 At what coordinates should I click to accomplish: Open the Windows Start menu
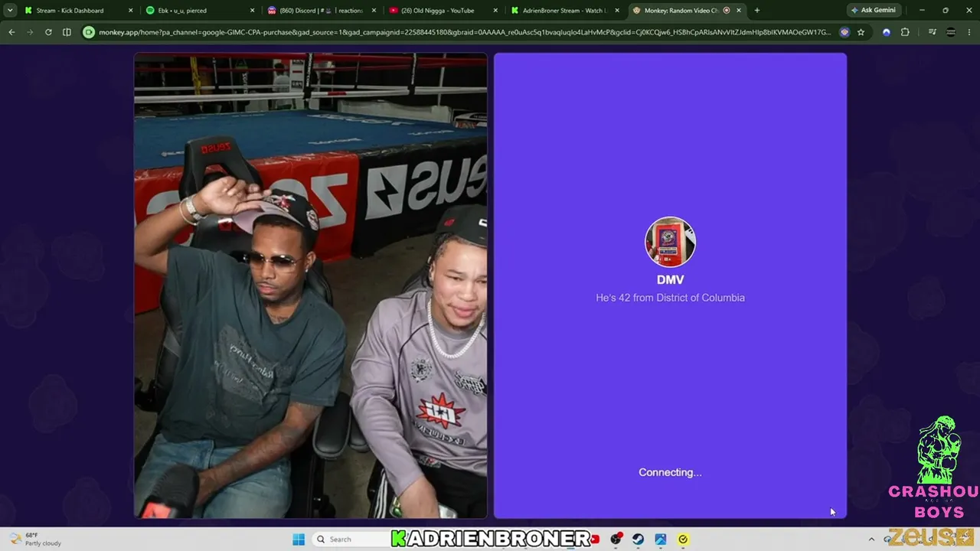click(x=299, y=540)
